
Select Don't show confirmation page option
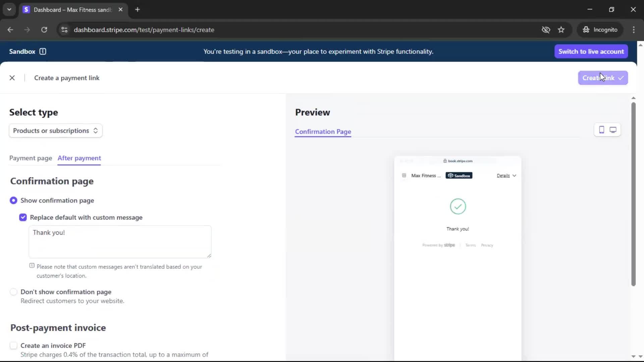pyautogui.click(x=13, y=292)
